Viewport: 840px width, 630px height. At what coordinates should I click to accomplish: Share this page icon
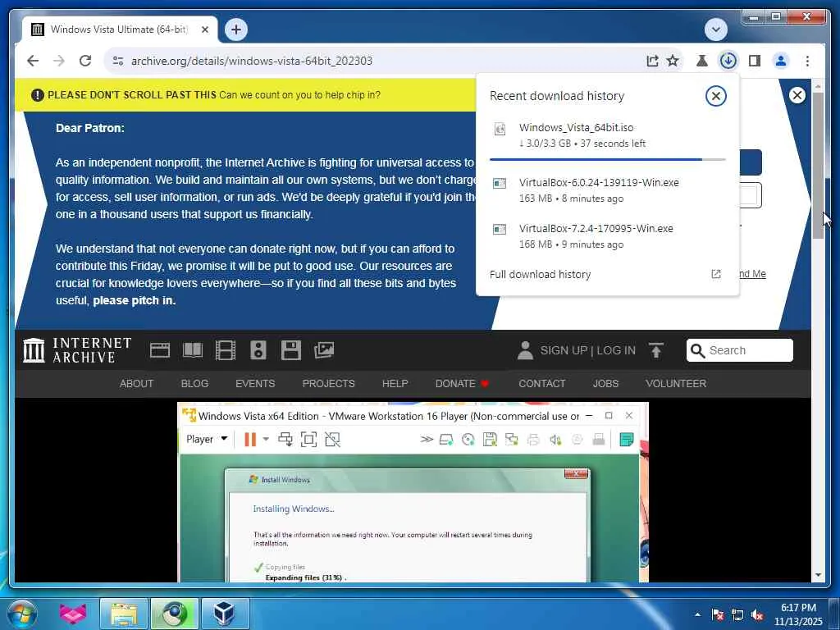pos(652,61)
